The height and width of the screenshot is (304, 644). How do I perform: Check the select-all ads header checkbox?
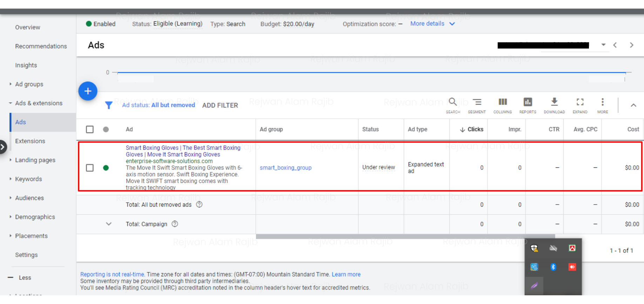90,130
